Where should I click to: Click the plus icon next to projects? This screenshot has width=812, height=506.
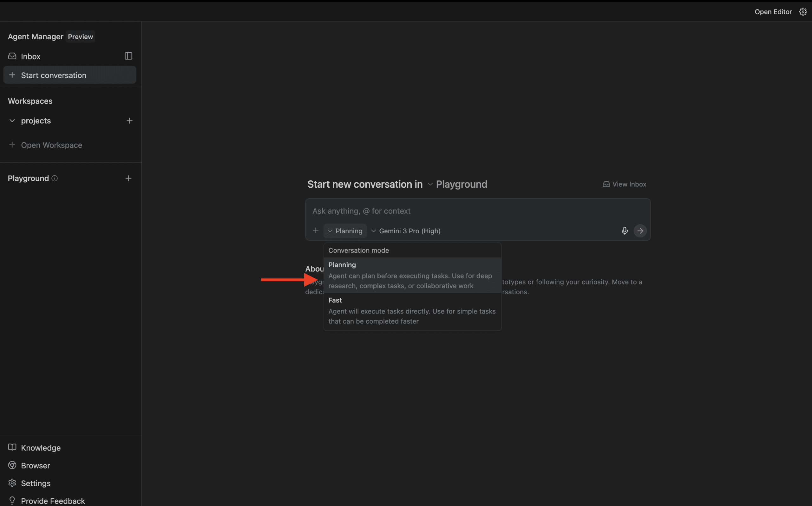[x=129, y=120]
